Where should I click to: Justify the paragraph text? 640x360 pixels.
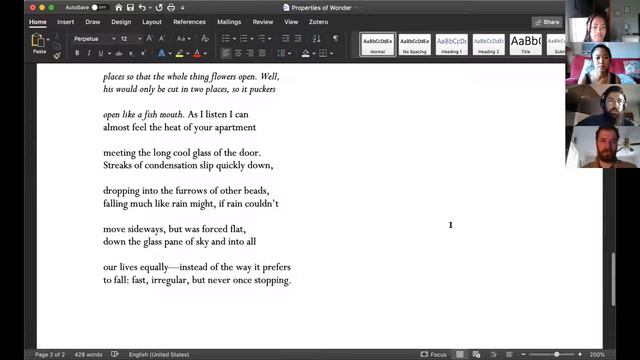click(x=262, y=53)
